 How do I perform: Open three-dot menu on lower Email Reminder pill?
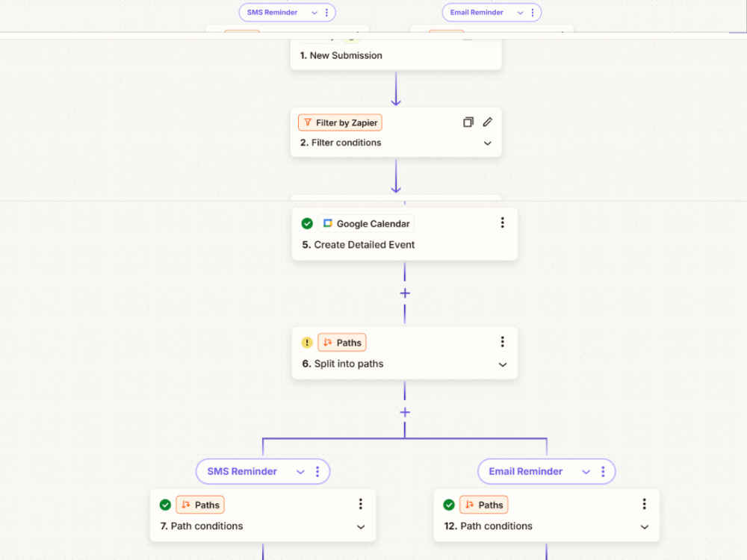tap(603, 471)
